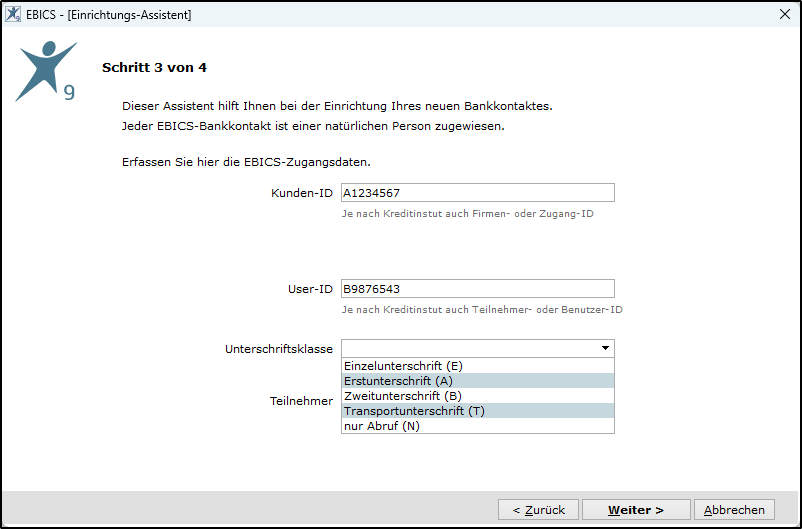
Task: Cancel setup via Abbrechen button
Action: coord(734,510)
